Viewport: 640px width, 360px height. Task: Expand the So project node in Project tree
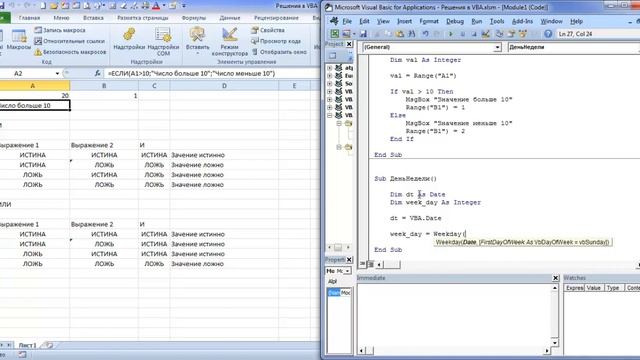pos(330,84)
